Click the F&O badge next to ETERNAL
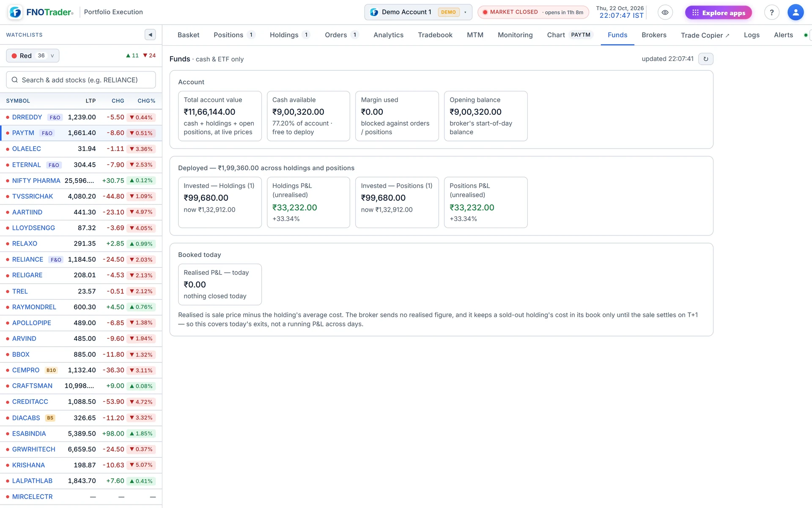The width and height of the screenshot is (812, 508). (54, 165)
